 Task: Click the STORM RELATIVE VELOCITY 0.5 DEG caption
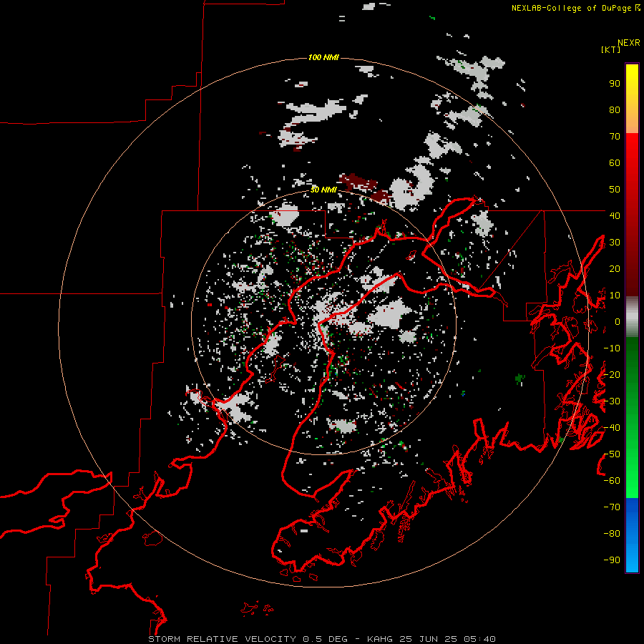click(248, 639)
